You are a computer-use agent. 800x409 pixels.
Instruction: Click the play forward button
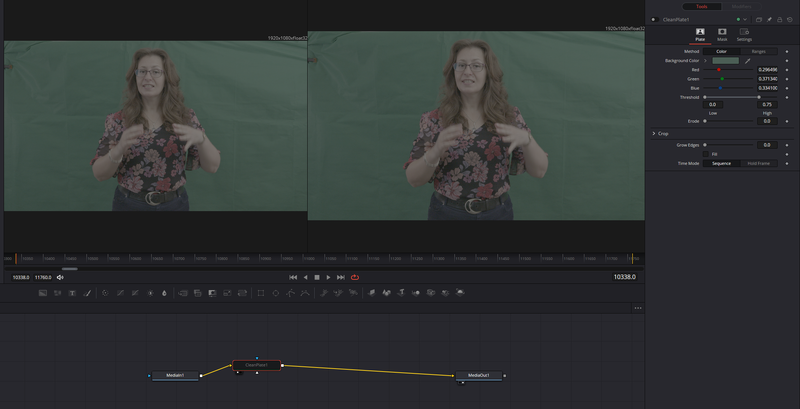pos(329,277)
